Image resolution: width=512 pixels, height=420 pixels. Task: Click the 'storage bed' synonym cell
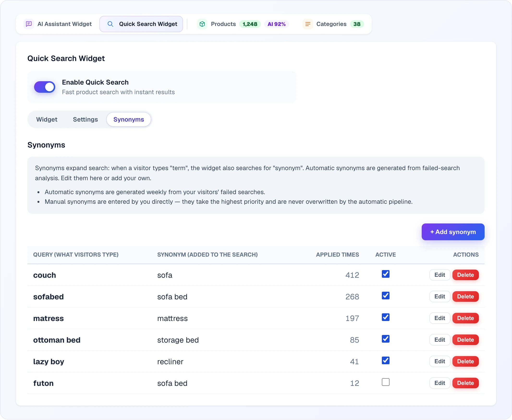pyautogui.click(x=178, y=340)
